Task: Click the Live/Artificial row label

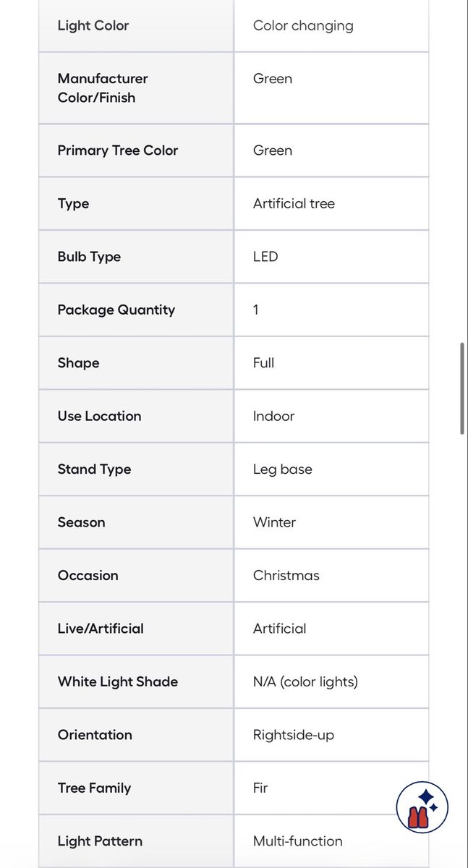Action: pyautogui.click(x=101, y=629)
